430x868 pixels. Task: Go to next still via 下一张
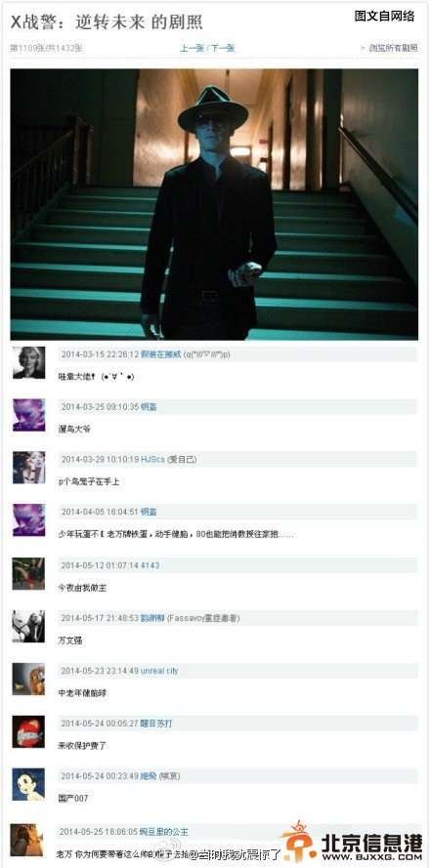coord(222,48)
